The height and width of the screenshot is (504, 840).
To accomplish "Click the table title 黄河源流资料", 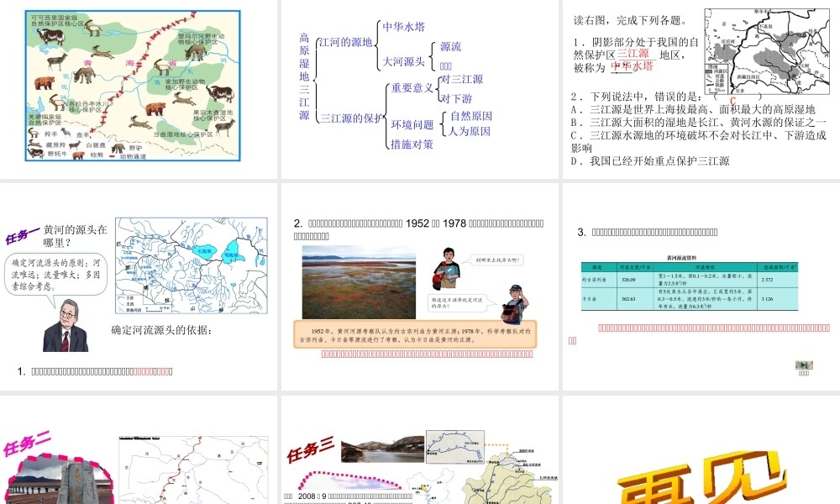I will click(681, 258).
